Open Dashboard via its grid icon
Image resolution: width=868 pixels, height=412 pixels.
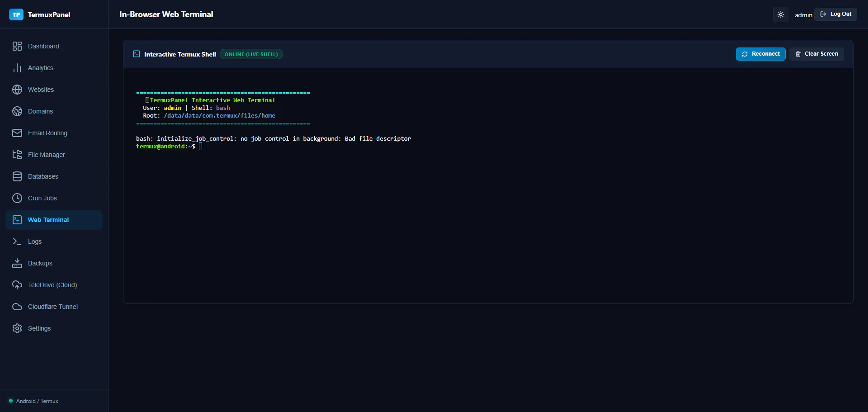[17, 46]
